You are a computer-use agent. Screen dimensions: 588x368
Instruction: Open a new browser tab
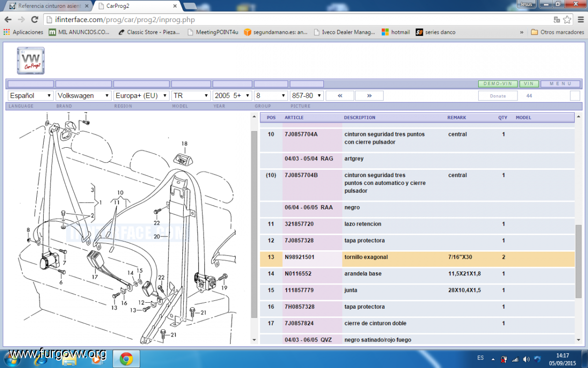coord(190,6)
